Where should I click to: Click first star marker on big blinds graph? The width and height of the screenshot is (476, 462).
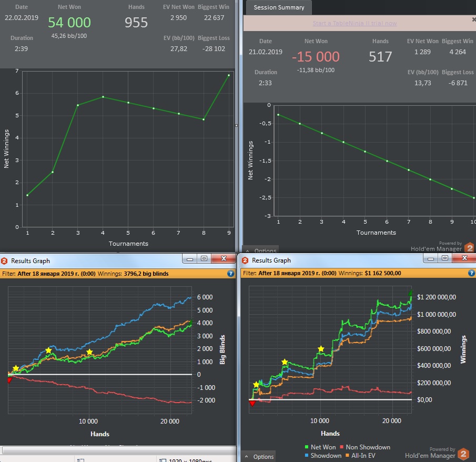[16, 368]
